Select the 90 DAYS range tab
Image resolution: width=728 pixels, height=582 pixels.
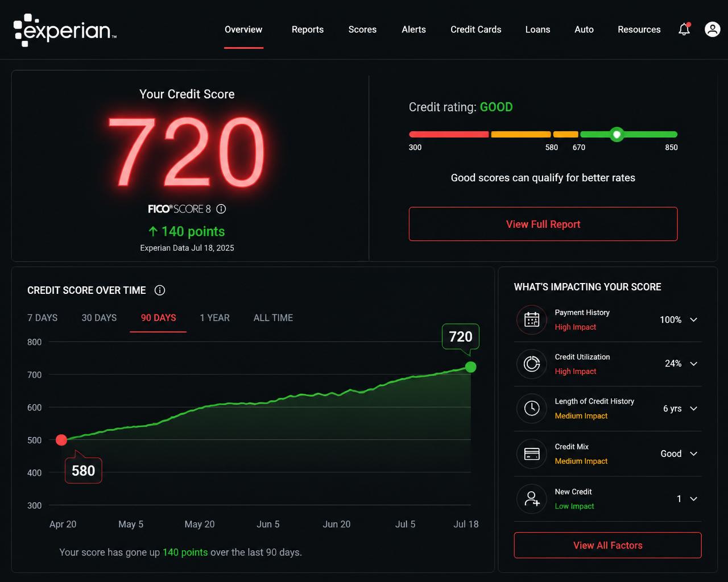click(158, 318)
